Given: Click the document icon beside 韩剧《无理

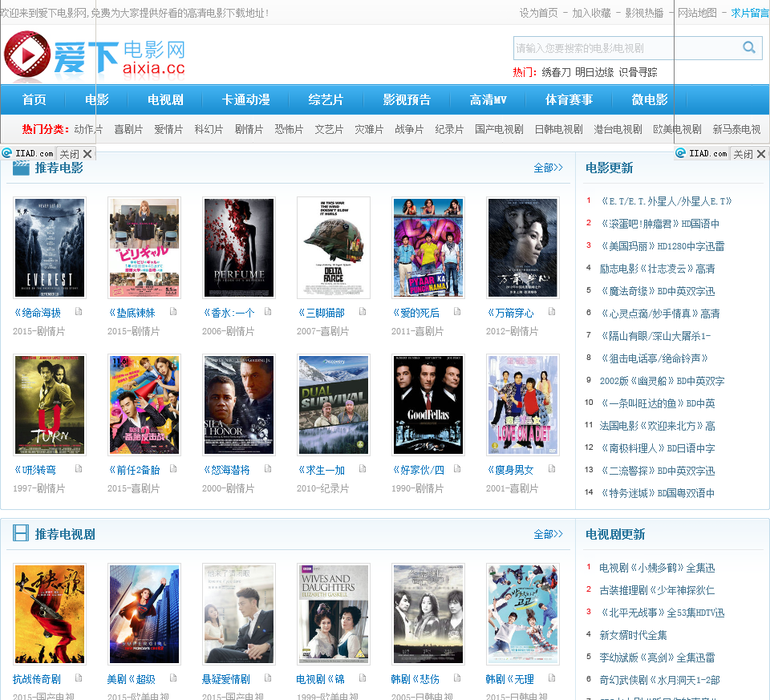Looking at the screenshot, I should point(552,678).
